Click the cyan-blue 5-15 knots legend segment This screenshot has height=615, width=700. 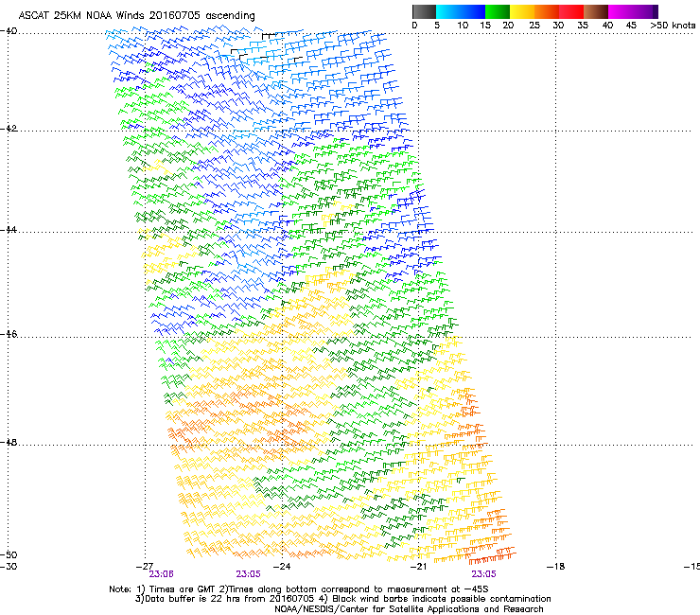coord(461,11)
